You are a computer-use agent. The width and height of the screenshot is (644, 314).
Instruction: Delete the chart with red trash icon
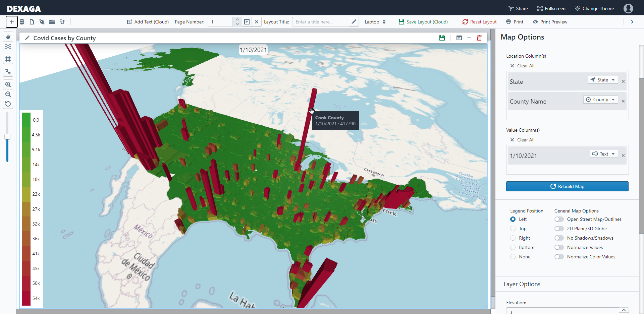click(479, 38)
